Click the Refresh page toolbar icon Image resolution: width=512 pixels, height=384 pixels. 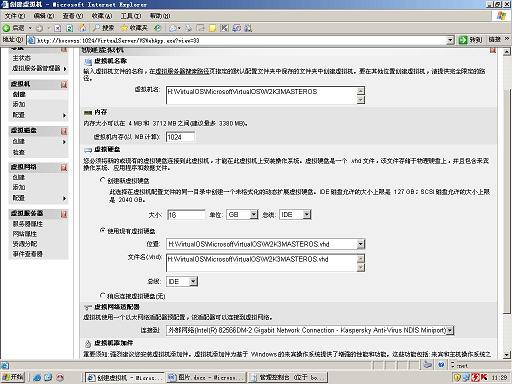[x=70, y=28]
